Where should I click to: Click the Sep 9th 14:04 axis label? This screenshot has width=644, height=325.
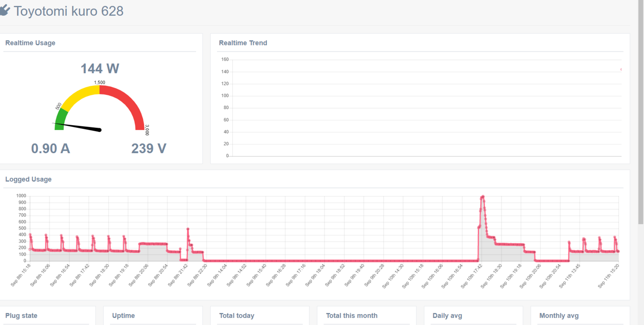217,275
